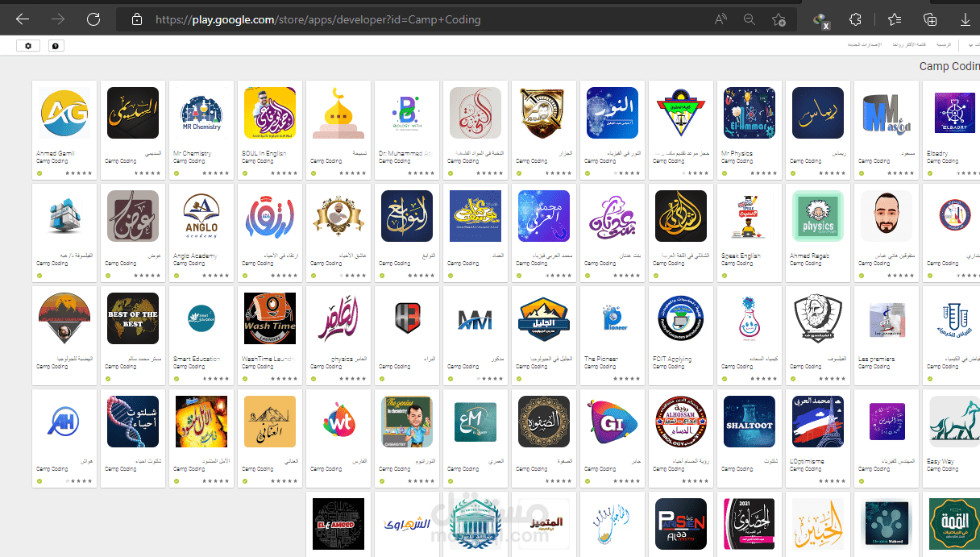Go back to the previous page
This screenshot has height=557, width=980.
(x=23, y=19)
